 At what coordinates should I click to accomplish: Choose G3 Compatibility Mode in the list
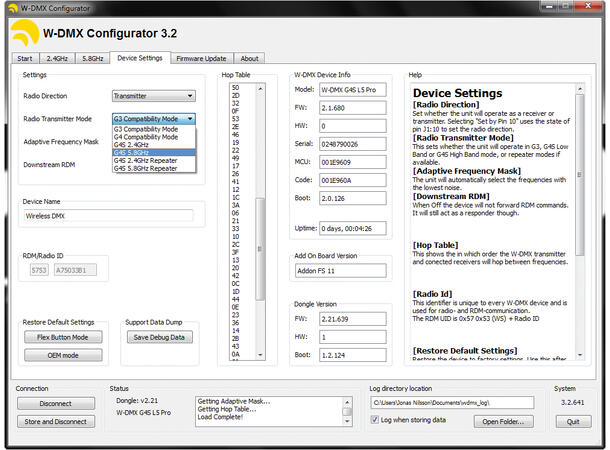pos(154,129)
